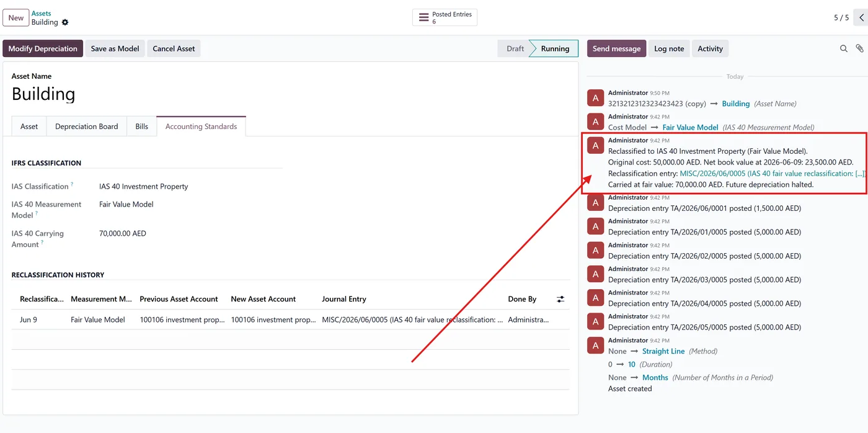Click Cancel Asset button
The width and height of the screenshot is (868, 433).
click(174, 48)
